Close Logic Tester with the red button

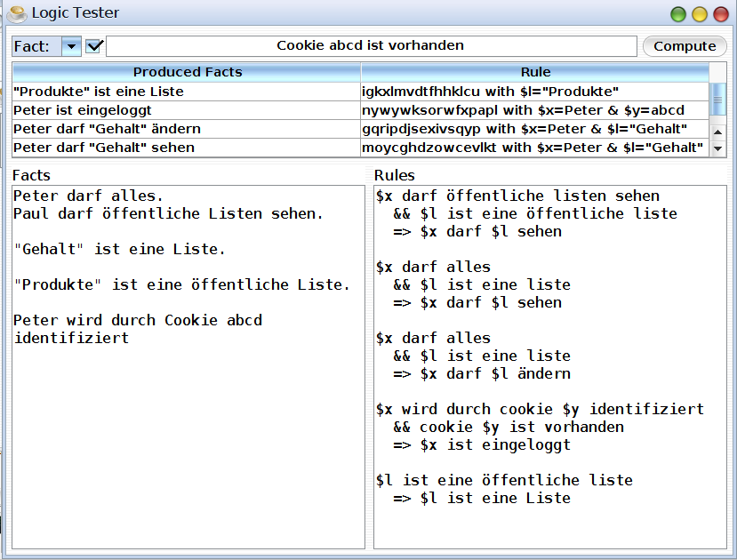(720, 14)
